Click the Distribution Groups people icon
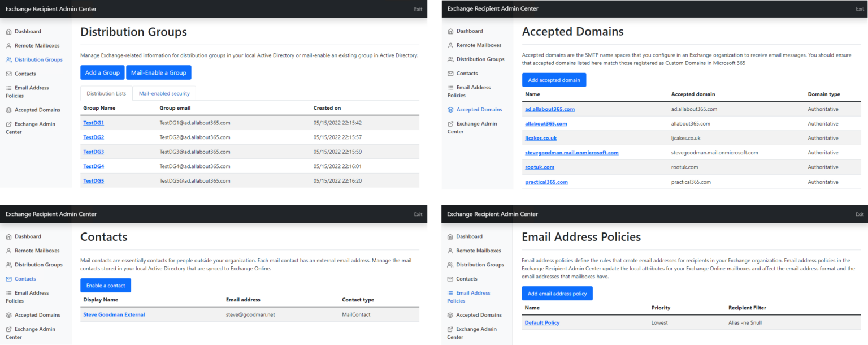The height and width of the screenshot is (345, 868). 10,59
